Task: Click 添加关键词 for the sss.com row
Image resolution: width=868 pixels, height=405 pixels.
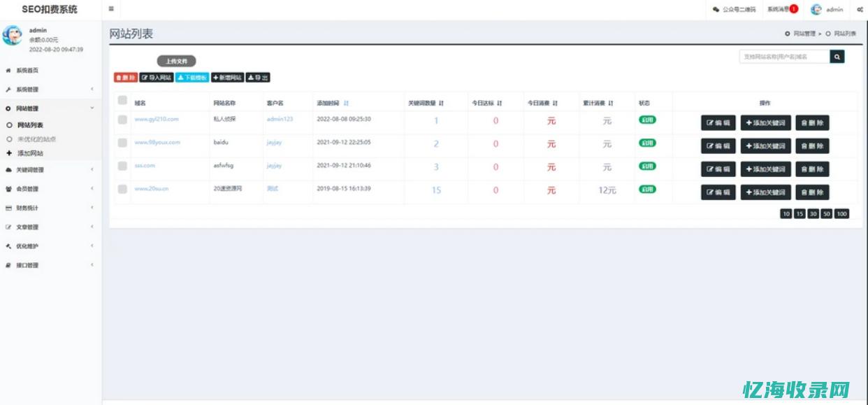Action: click(x=765, y=169)
